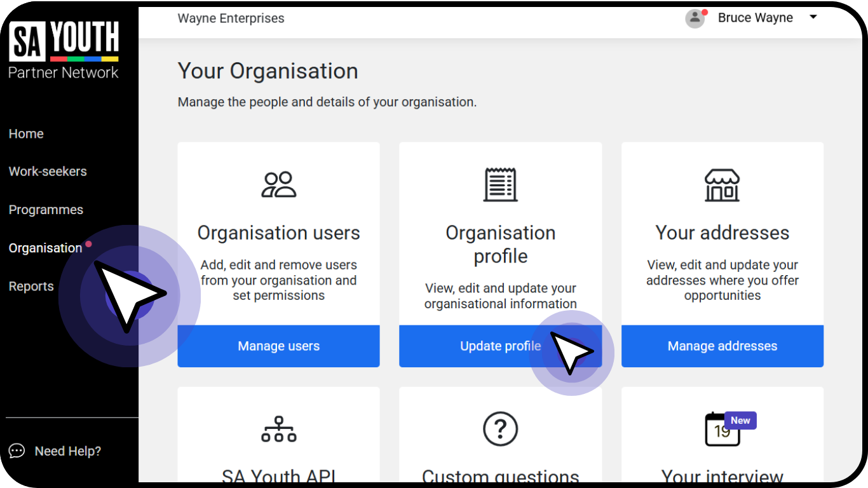Select Organisation in the sidebar
868x488 pixels.
[46, 248]
